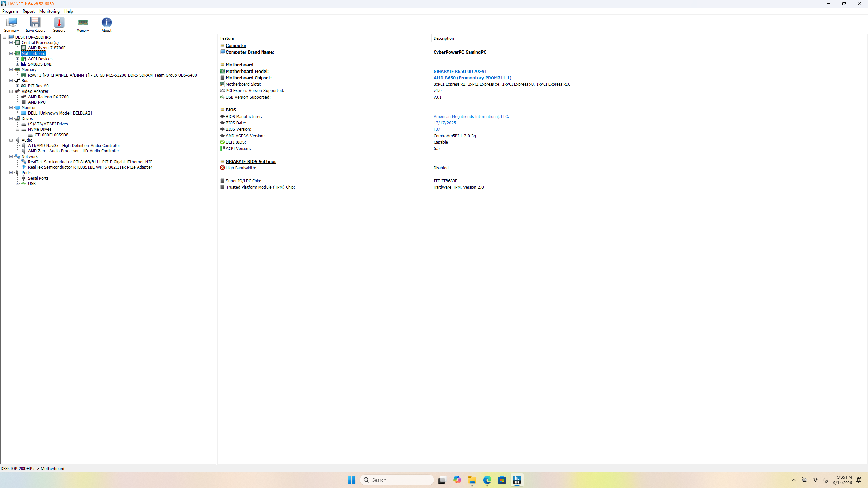
Task: Open the American Megatrends International link
Action: coord(471,116)
